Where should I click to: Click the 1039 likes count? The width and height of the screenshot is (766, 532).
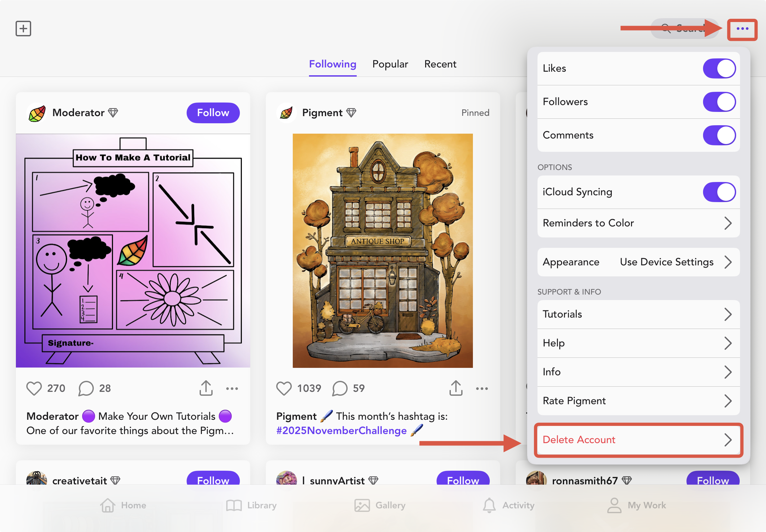pyautogui.click(x=309, y=389)
